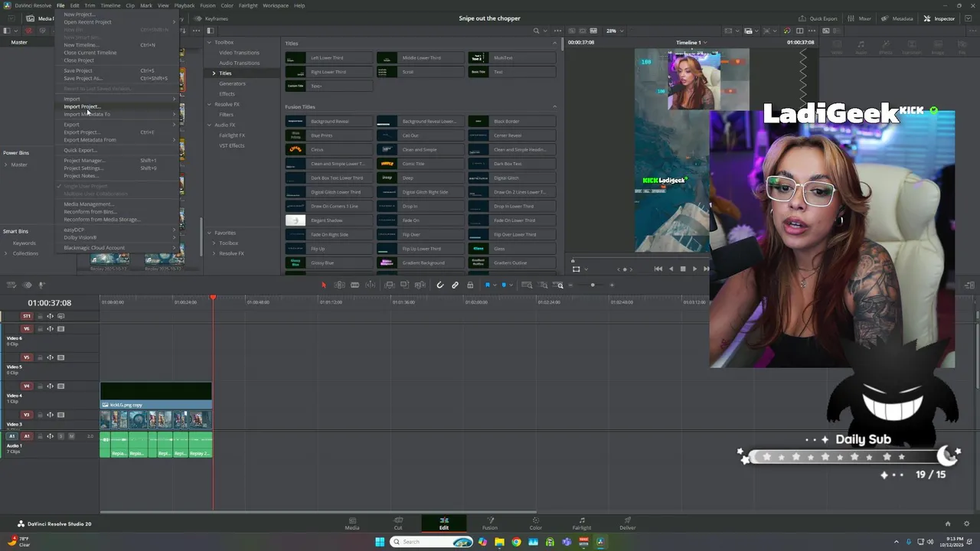Toggle the Keyframes panel button

coord(211,18)
